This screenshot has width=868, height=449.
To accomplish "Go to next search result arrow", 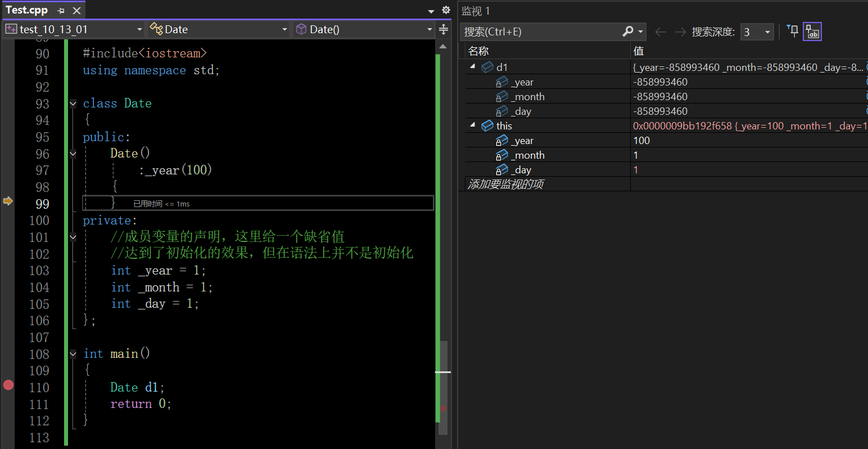I will (x=680, y=32).
